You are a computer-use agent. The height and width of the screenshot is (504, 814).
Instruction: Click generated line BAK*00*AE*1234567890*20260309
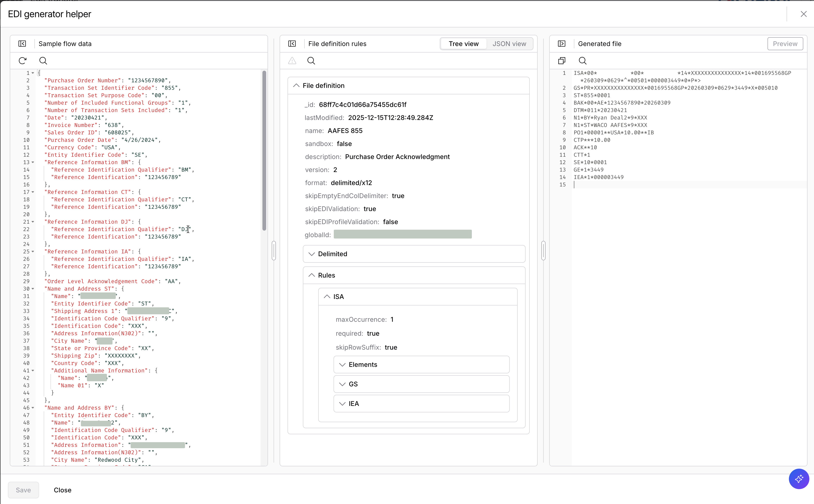click(x=622, y=103)
